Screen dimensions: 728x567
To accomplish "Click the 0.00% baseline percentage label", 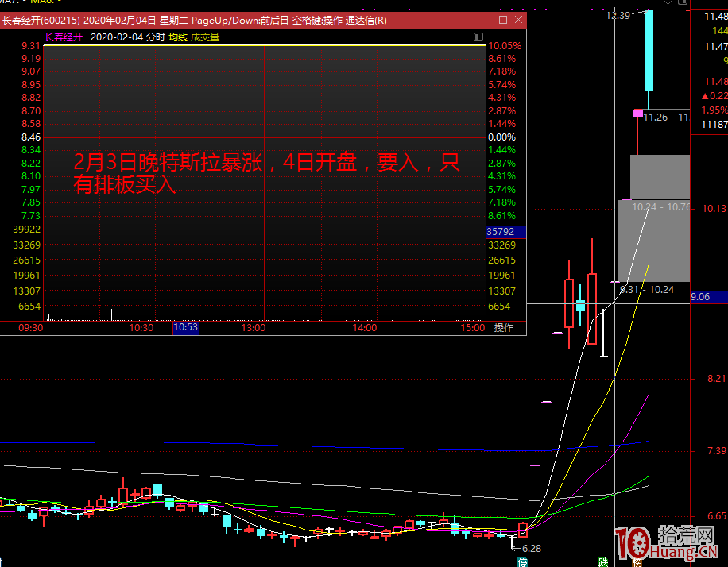I will point(502,137).
